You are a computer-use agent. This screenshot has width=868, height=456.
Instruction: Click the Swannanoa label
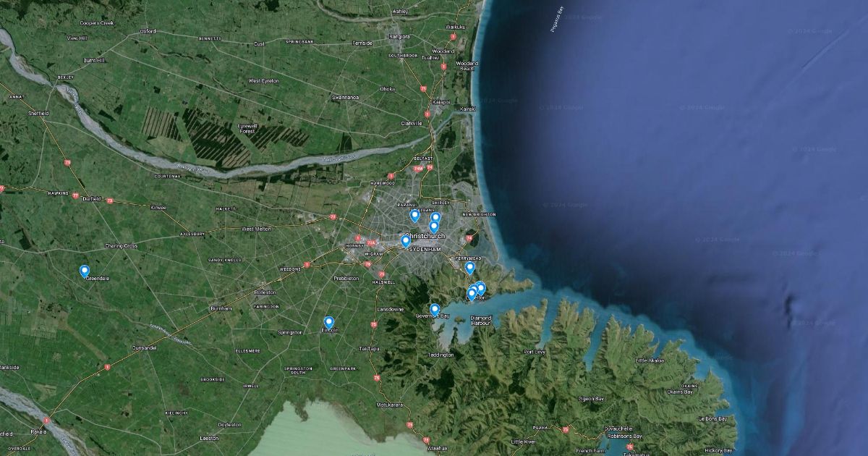pyautogui.click(x=344, y=97)
